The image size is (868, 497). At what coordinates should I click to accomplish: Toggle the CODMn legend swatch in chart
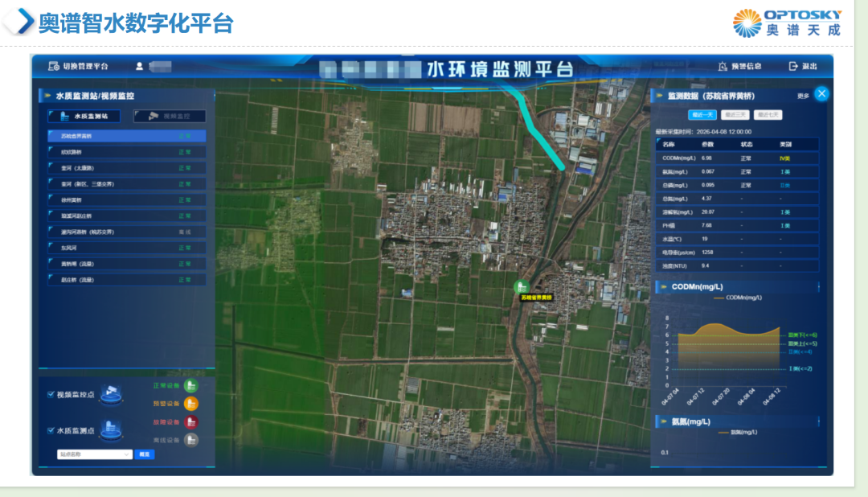pyautogui.click(x=719, y=298)
